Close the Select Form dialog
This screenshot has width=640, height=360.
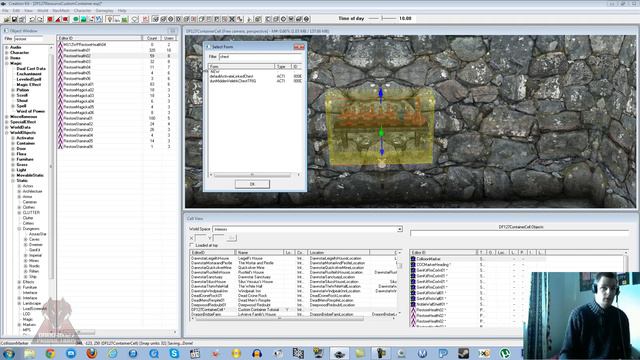[299, 47]
